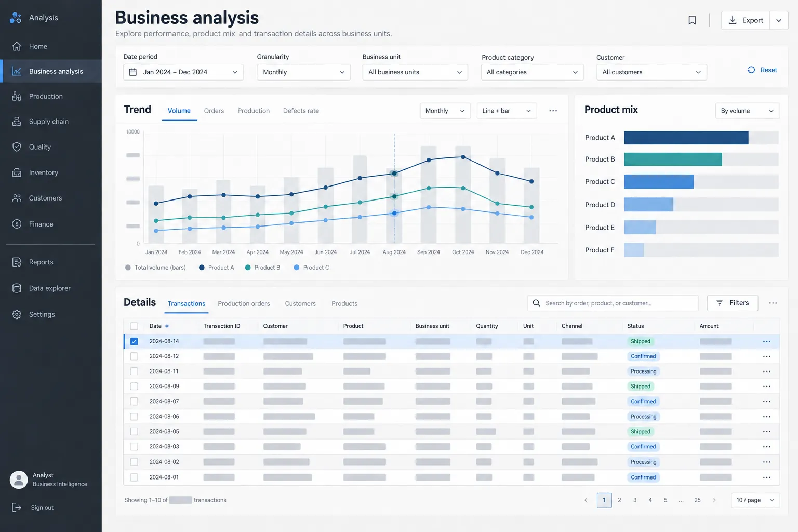
Task: Expand the Business unit filter dropdown
Action: click(x=415, y=72)
